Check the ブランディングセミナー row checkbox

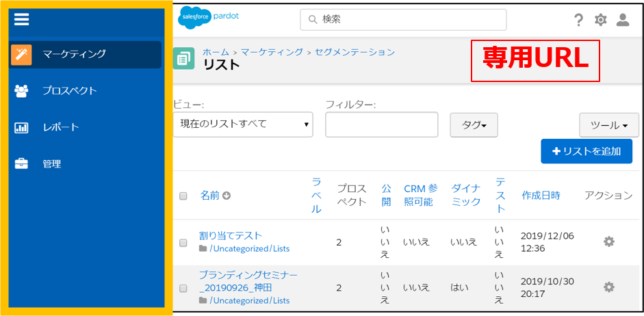point(183,289)
